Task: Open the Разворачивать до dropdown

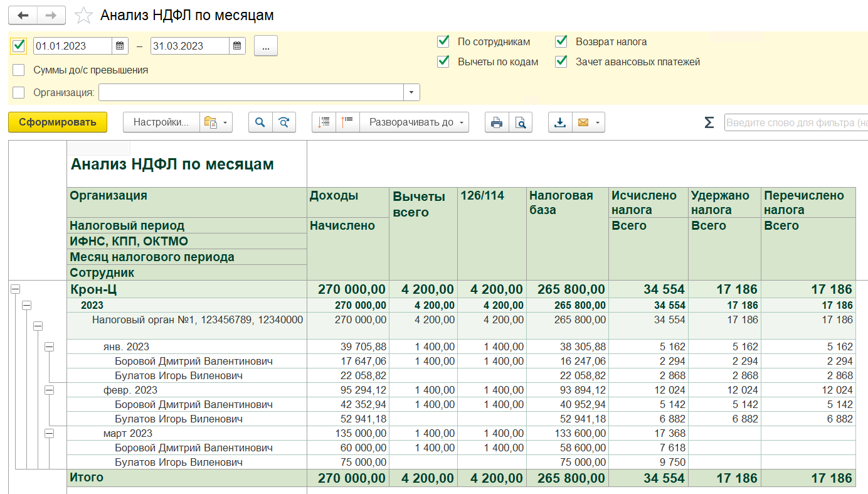Action: 415,122
